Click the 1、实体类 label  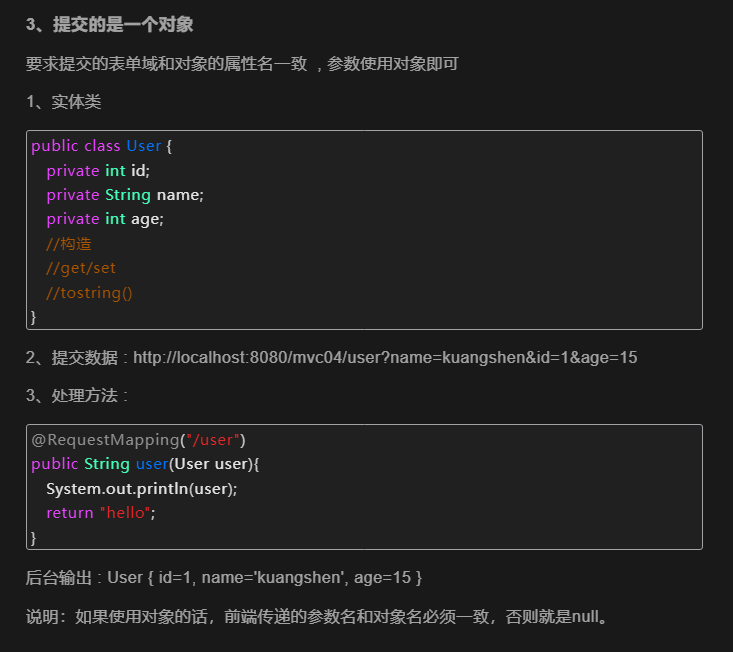pos(63,102)
